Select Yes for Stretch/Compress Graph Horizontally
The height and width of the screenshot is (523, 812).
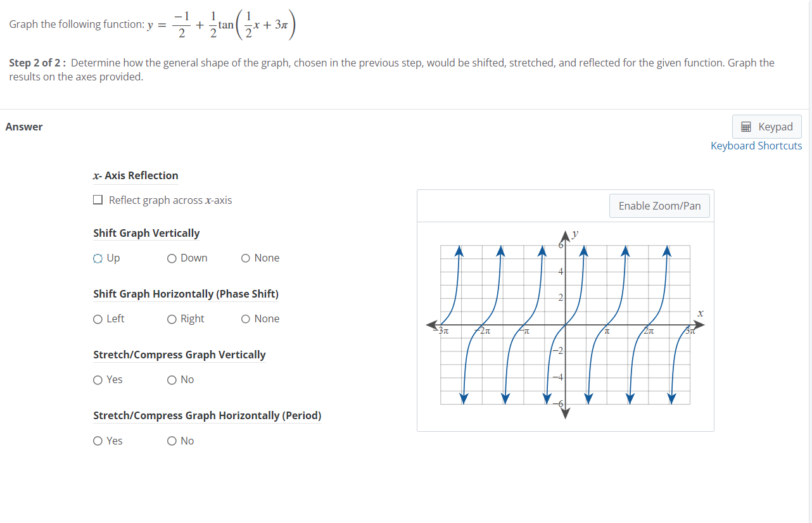[98, 441]
